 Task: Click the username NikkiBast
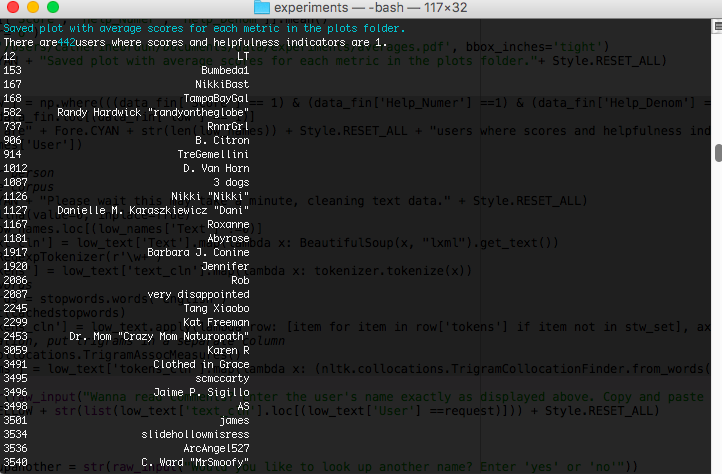point(222,84)
